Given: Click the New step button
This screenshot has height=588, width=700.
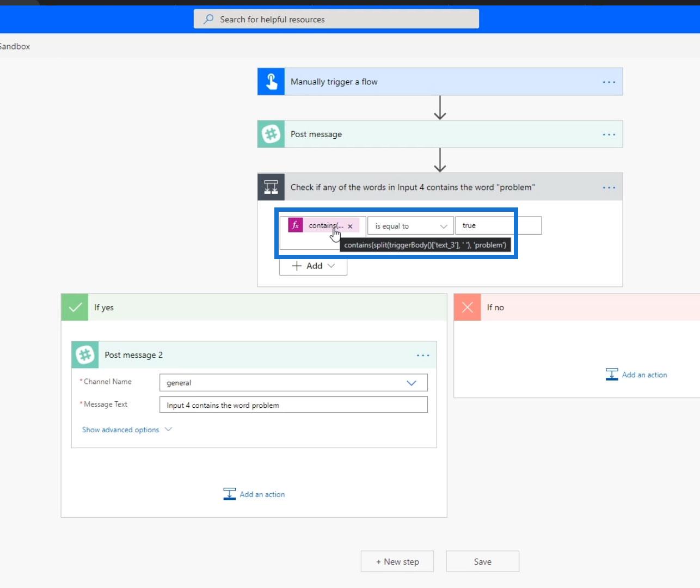Looking at the screenshot, I should click(397, 561).
